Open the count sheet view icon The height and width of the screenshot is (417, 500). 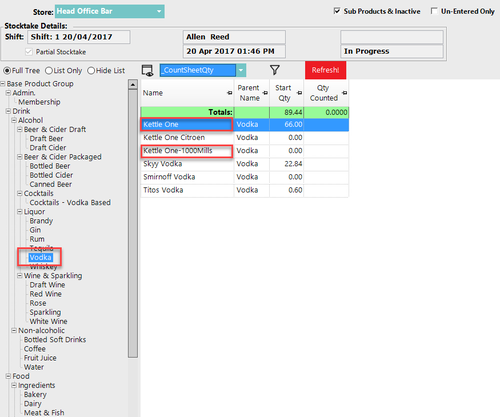pos(147,71)
